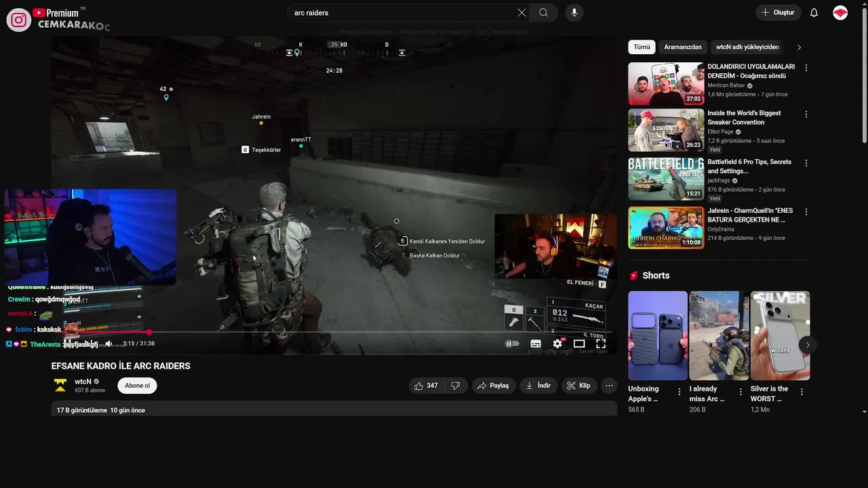Image resolution: width=868 pixels, height=488 pixels.
Task: Enter fullscreen mode
Action: (601, 344)
